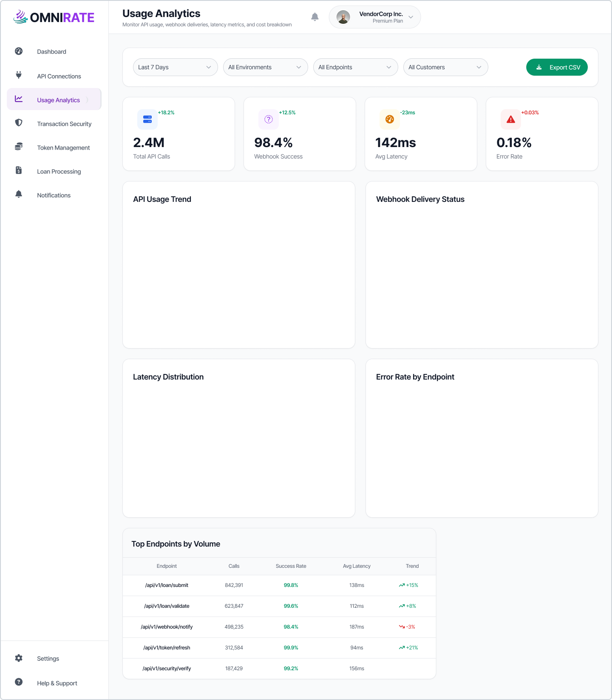Screen dimensions: 612x700
Task: Sort table by Endpoint column header
Action: coord(167,566)
